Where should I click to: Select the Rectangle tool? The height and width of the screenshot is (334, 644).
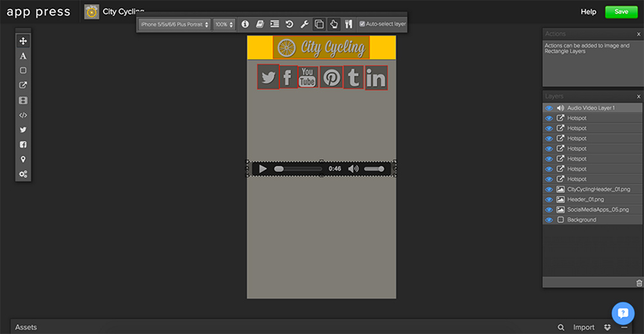(23, 71)
